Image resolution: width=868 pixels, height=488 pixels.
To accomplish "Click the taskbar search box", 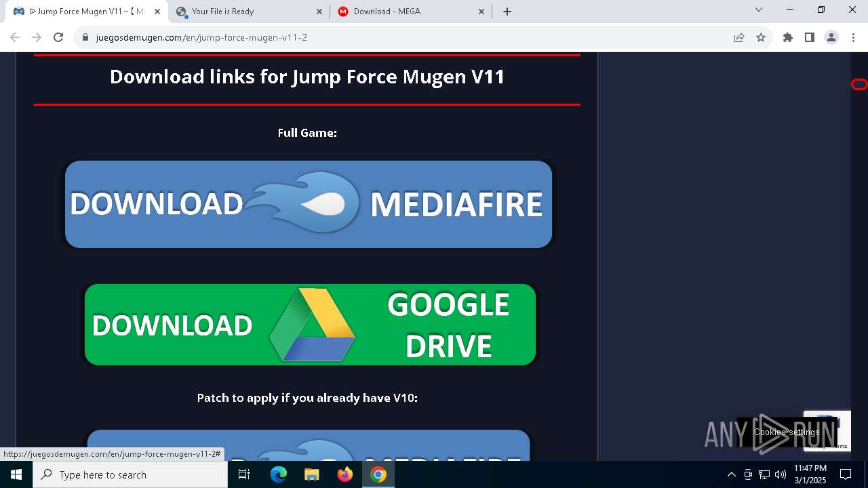I will [130, 474].
